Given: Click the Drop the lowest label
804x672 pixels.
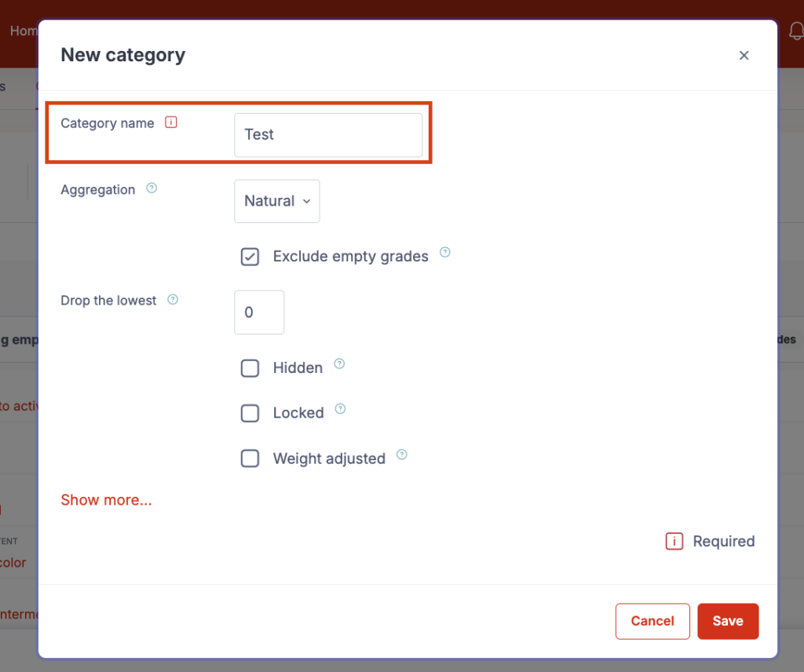Looking at the screenshot, I should click(108, 301).
